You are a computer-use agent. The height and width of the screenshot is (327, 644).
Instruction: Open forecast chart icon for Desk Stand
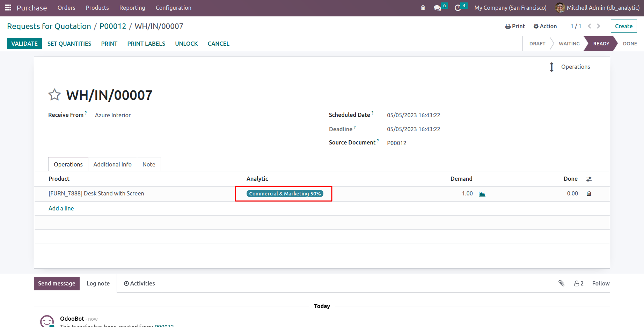coord(482,194)
